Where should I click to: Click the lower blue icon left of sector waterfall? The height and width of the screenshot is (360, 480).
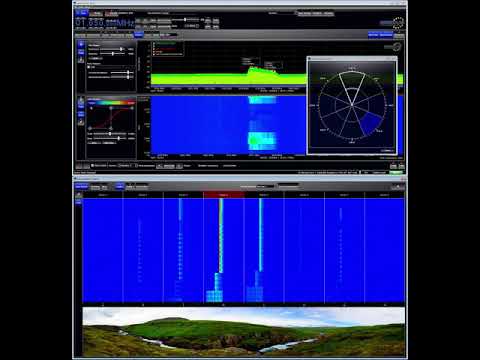pyautogui.click(x=79, y=202)
